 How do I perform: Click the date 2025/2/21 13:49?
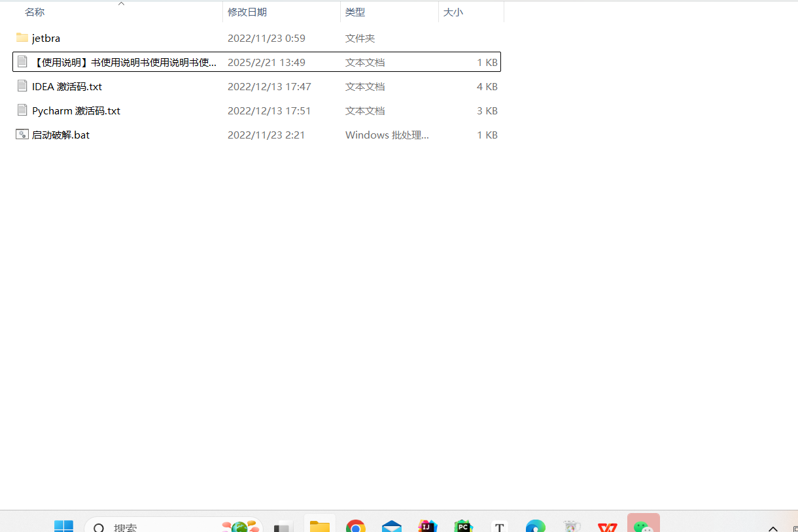[x=266, y=63]
